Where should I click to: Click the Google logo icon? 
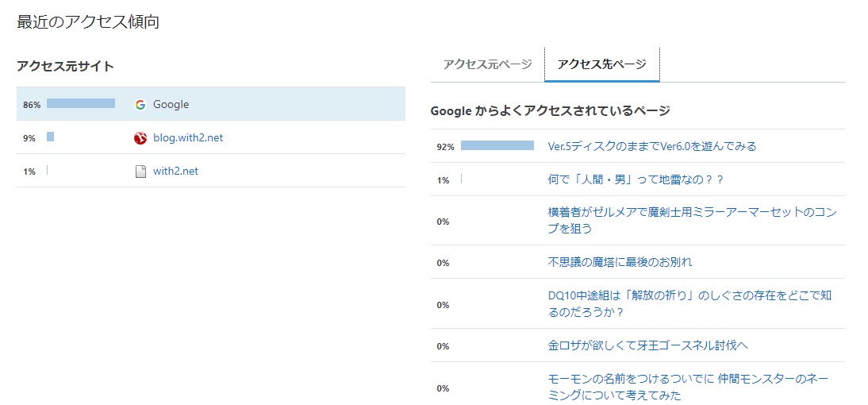[x=140, y=104]
